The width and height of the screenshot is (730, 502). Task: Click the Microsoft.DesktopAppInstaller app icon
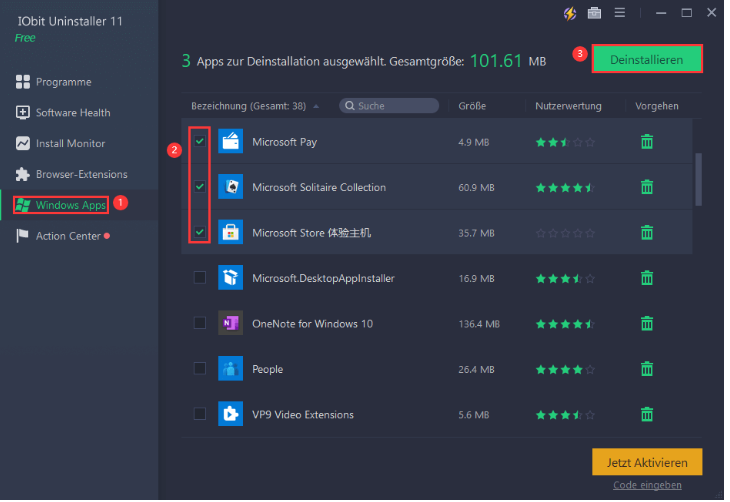click(230, 278)
